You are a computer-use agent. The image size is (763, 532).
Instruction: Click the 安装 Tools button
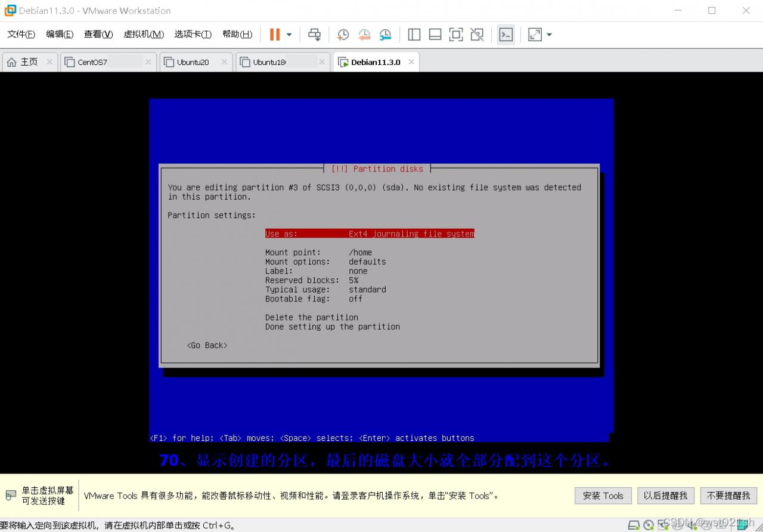pos(603,496)
